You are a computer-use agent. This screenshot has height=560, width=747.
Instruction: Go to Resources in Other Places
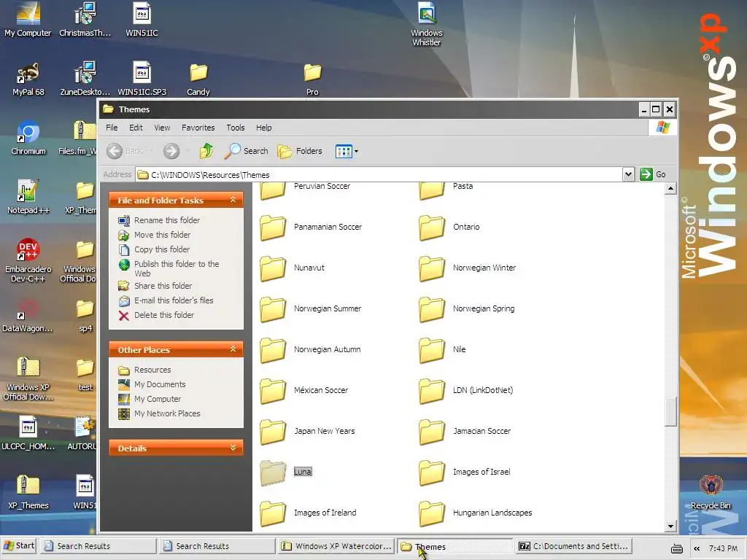pyautogui.click(x=152, y=370)
